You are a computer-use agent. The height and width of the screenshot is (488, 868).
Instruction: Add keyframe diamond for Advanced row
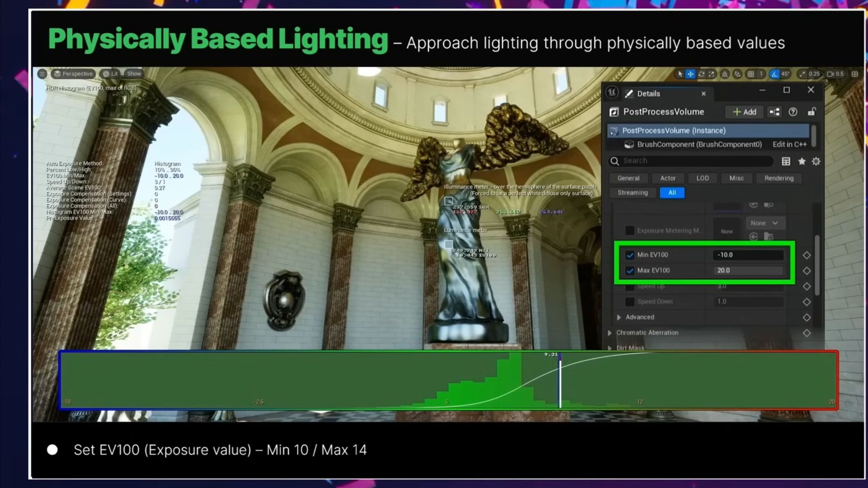click(x=806, y=318)
